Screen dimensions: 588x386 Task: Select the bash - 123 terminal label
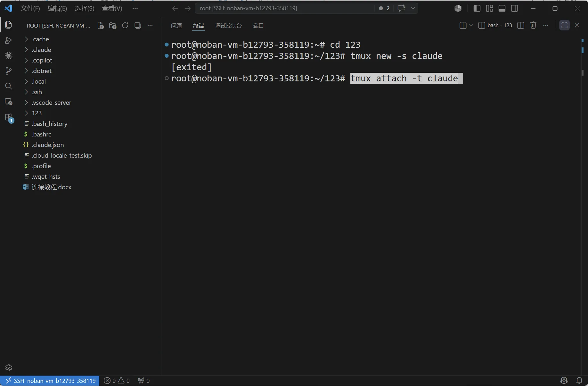click(x=495, y=25)
